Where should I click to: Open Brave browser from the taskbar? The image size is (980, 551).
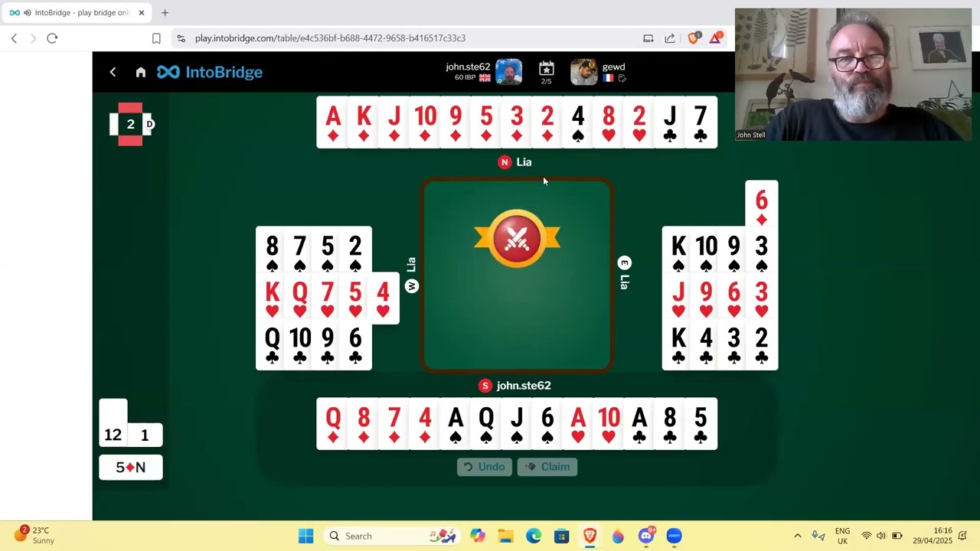(590, 536)
